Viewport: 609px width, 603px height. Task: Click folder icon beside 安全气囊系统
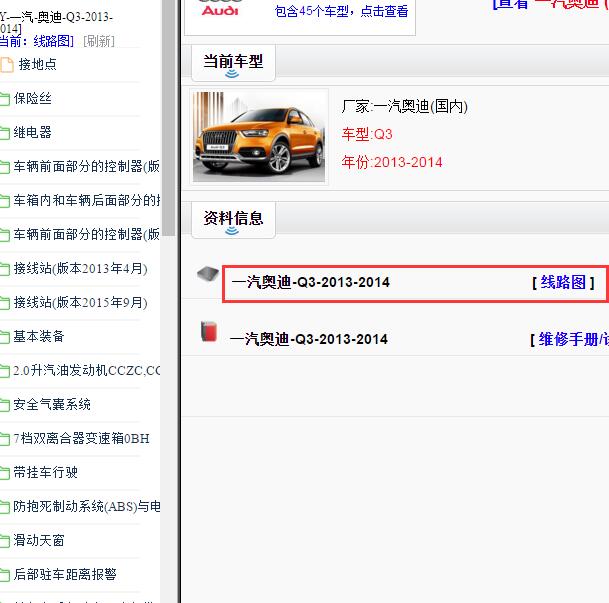click(x=4, y=405)
